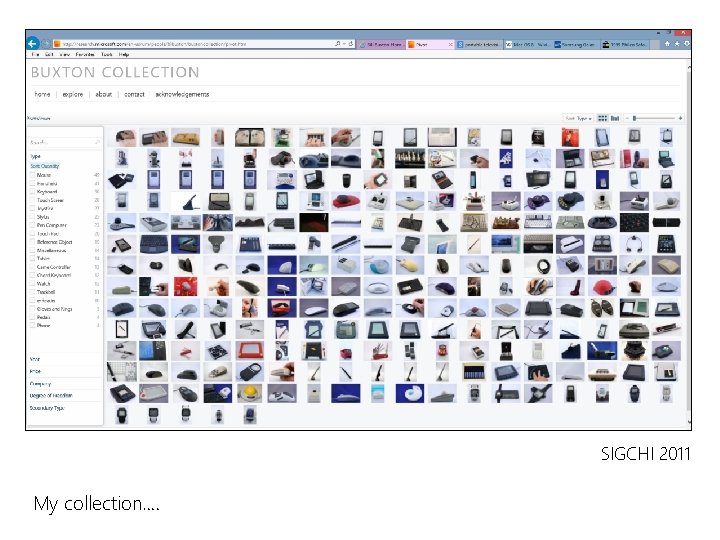The image size is (720, 540).
Task: Click the page vertical scrollbar
Action: point(688,243)
